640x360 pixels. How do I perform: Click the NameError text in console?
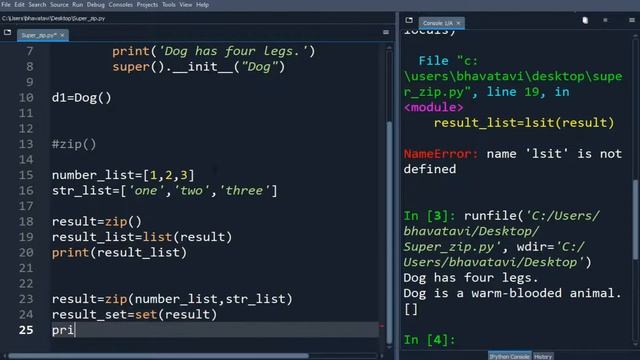pos(440,154)
